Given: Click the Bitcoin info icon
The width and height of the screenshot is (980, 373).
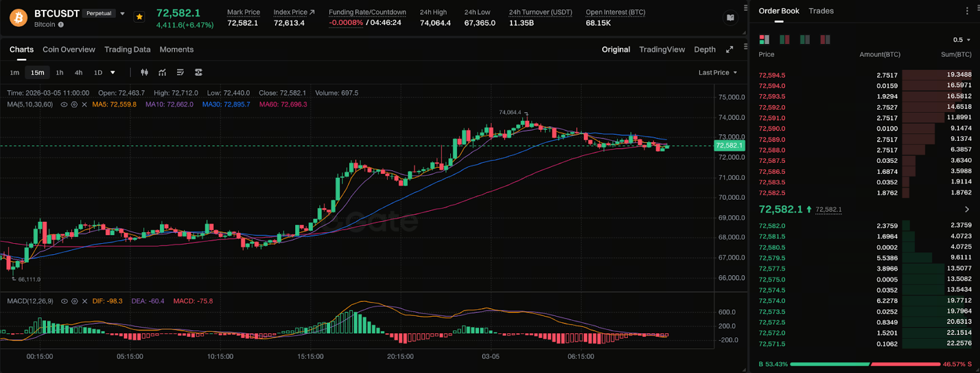Looking at the screenshot, I should pyautogui.click(x=61, y=24).
